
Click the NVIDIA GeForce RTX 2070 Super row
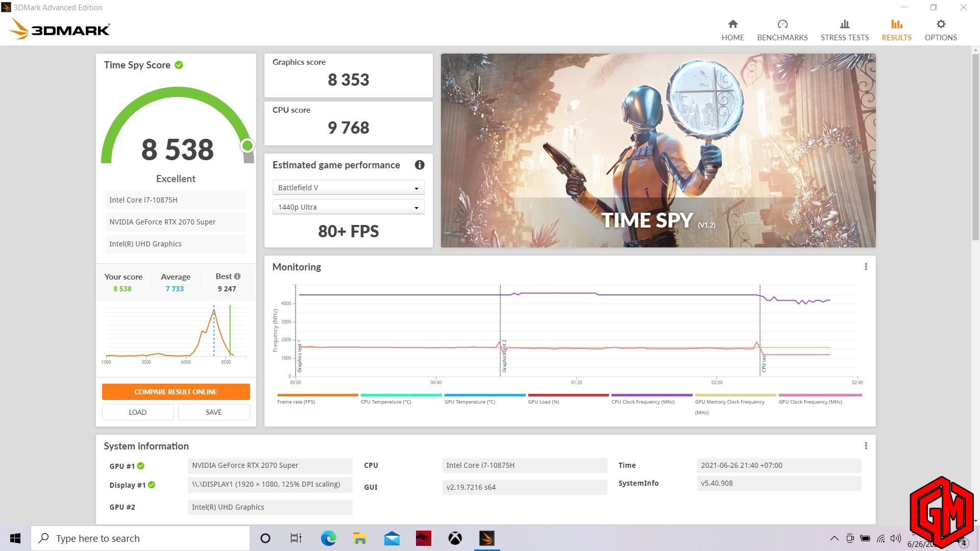pos(176,222)
